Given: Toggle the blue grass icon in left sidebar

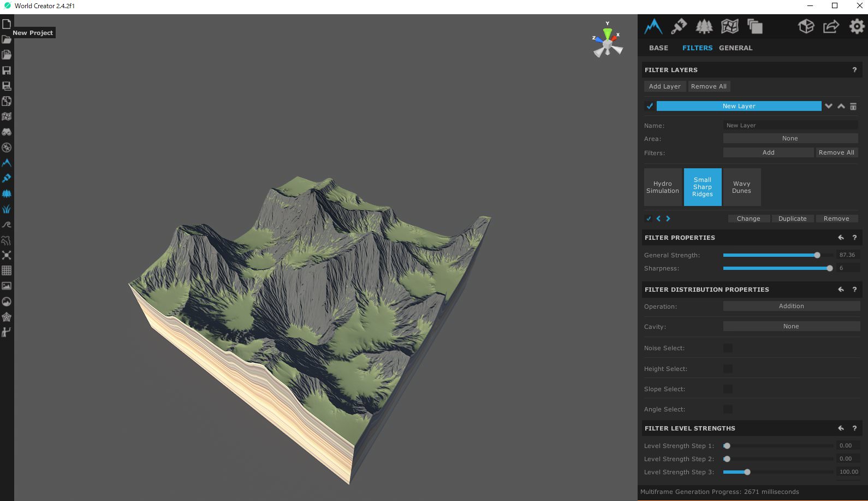Looking at the screenshot, I should point(7,209).
